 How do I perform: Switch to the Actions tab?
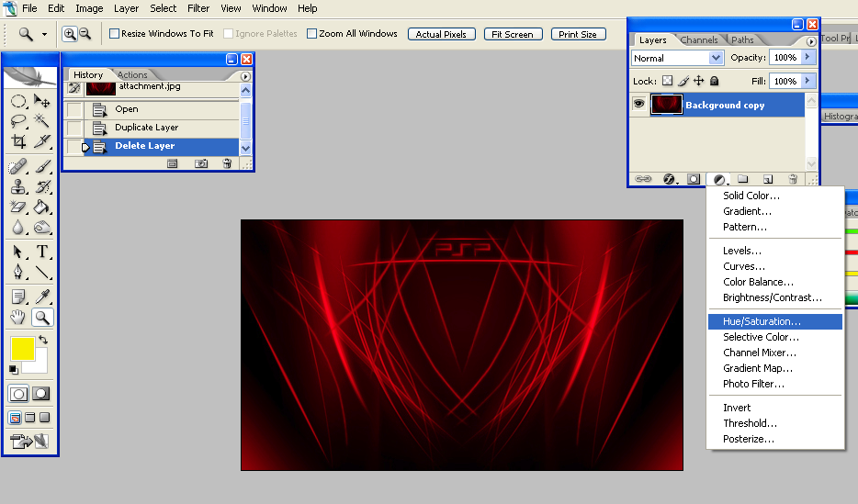click(132, 75)
